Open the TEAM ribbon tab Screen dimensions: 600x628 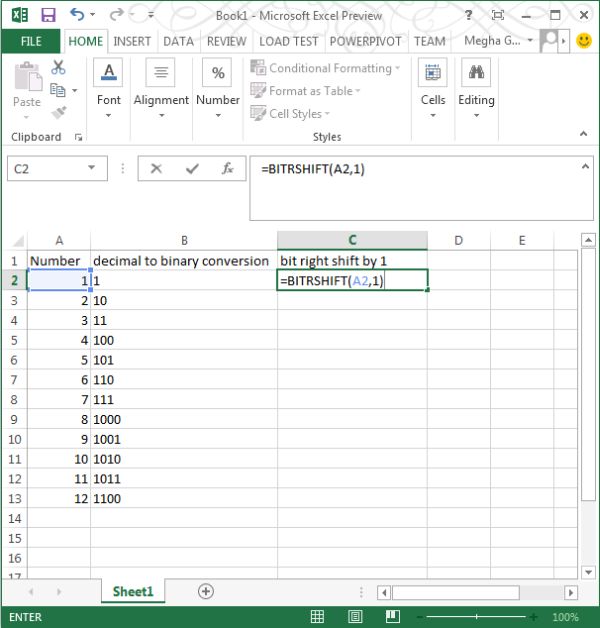[430, 41]
